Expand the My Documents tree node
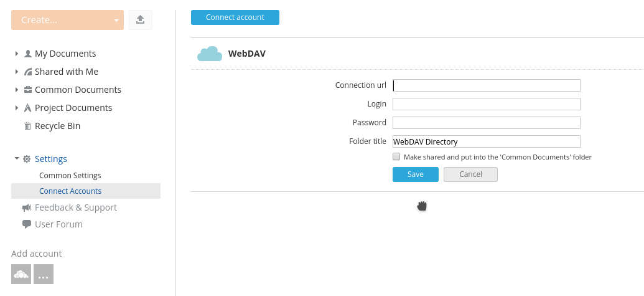This screenshot has height=296, width=644. point(17,54)
